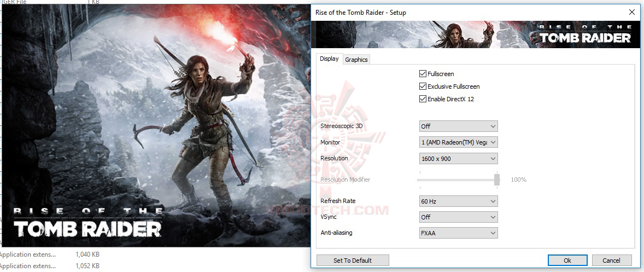This screenshot has height=272, width=644.
Task: Switch to the Graphics tab
Action: (356, 60)
